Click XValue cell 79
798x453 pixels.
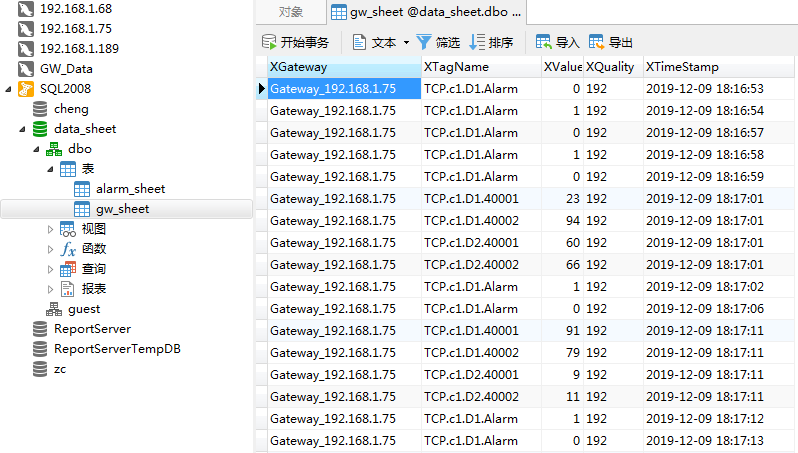tap(562, 353)
